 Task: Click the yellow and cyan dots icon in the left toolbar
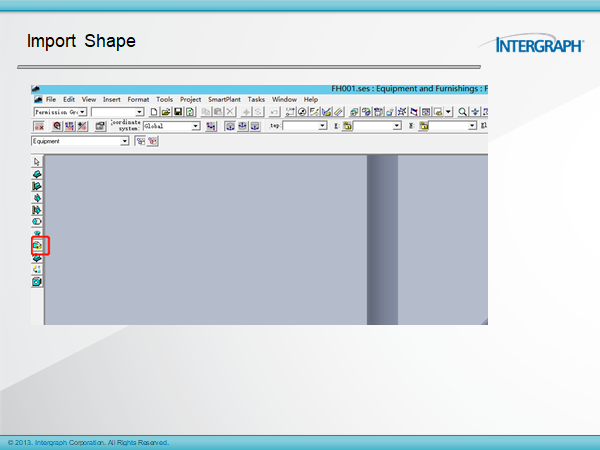click(x=37, y=269)
